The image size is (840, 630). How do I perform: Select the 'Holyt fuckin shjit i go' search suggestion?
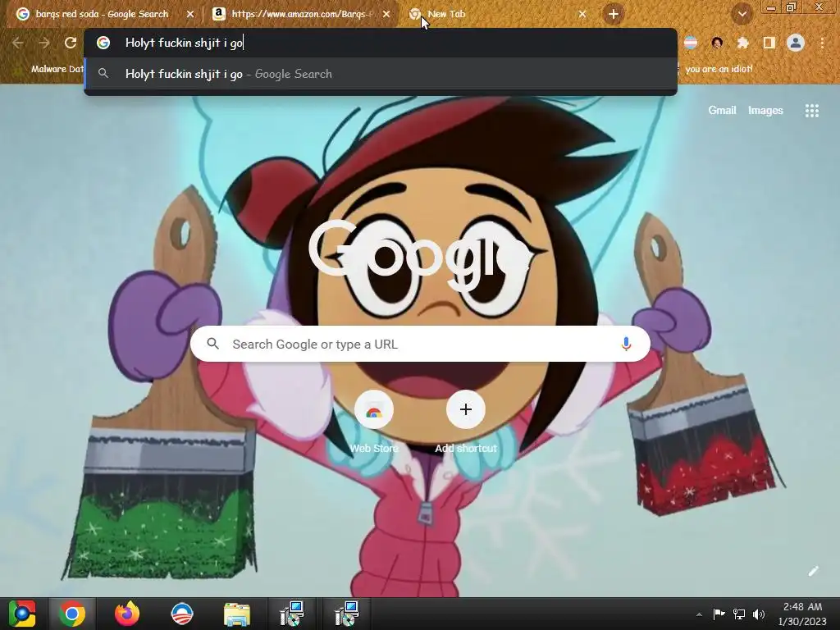381,74
